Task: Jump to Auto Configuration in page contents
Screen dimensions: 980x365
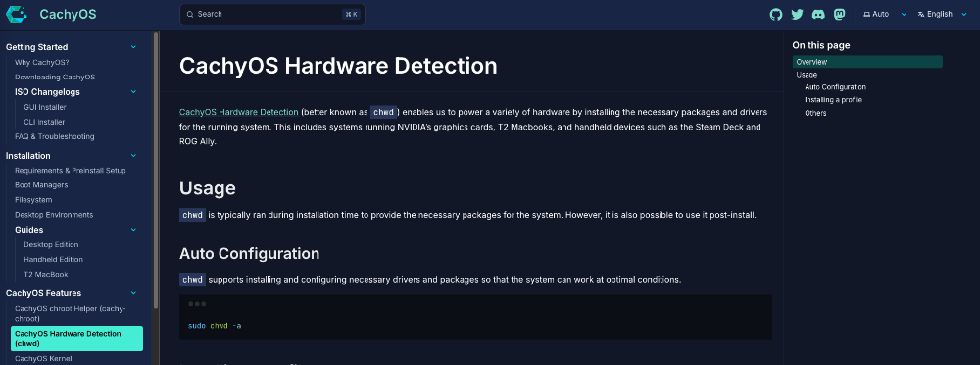Action: 835,87
